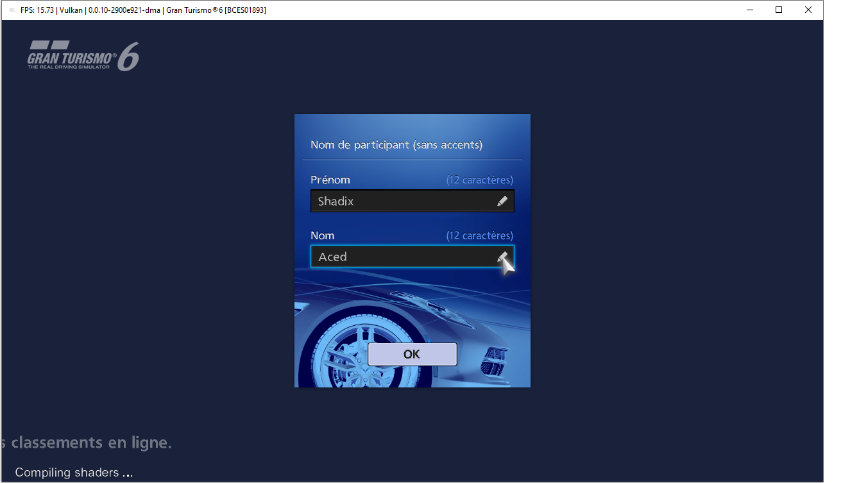This screenshot has height=483, width=868.
Task: Edit the Nom field containing Aced
Action: 412,257
